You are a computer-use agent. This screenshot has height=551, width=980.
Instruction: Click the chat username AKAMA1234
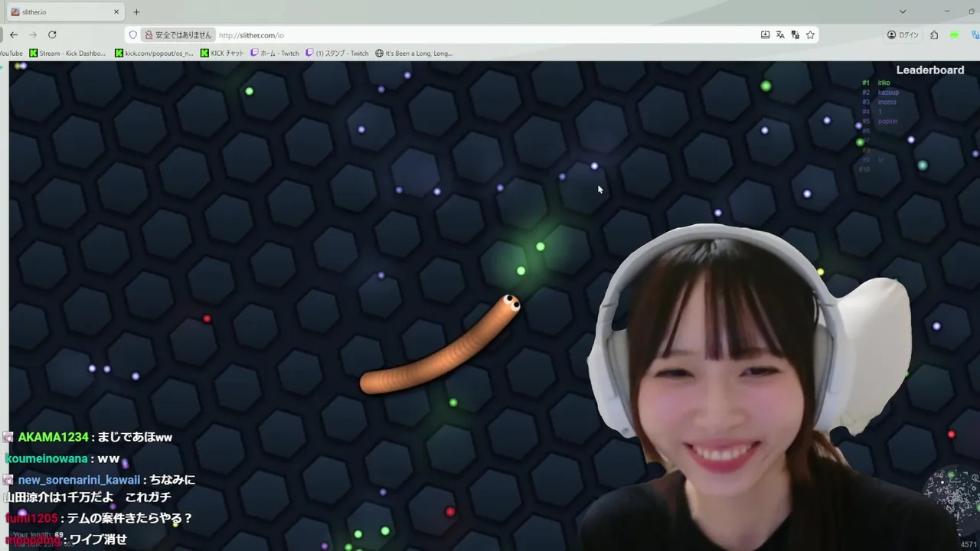53,437
